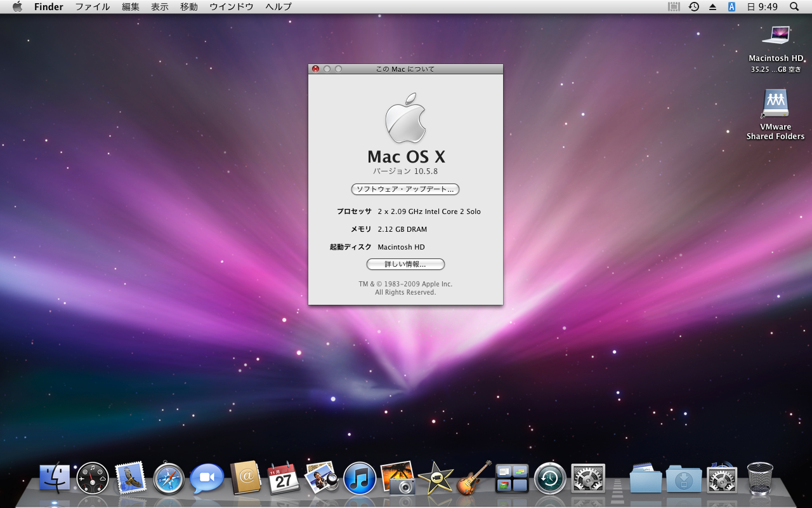Screen dimensions: 812x508
Task: Click the eject icon in menu bar
Action: (x=712, y=6)
